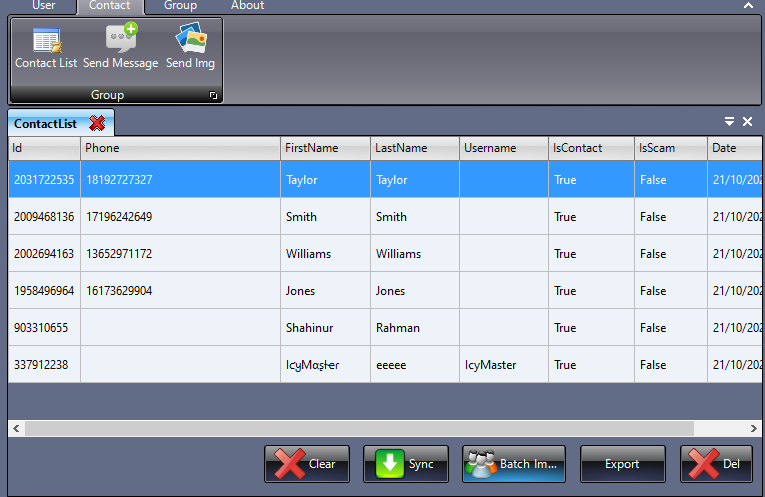The width and height of the screenshot is (765, 497).
Task: Open the document tab list dropdown arrow
Action: click(x=729, y=121)
